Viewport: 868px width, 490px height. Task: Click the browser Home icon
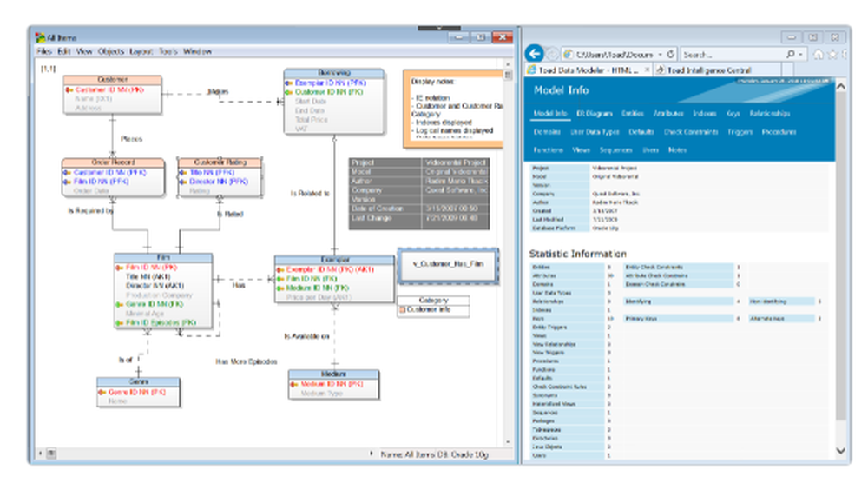coord(819,55)
